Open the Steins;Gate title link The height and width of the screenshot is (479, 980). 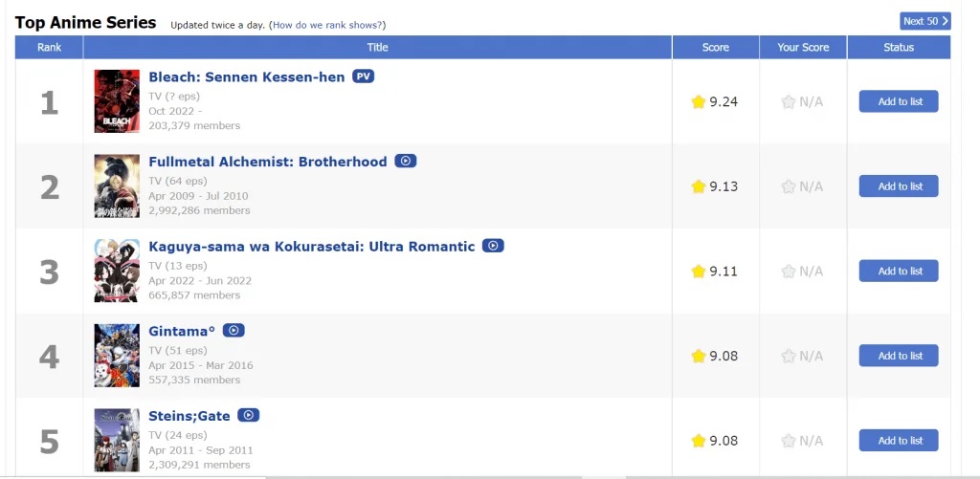[x=189, y=415]
